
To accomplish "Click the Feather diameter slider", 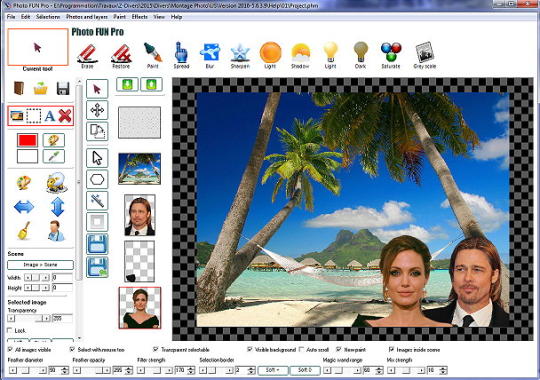I will (28, 371).
